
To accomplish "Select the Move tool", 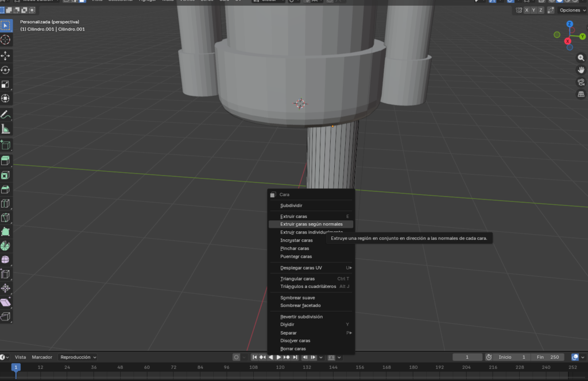I will [x=6, y=56].
